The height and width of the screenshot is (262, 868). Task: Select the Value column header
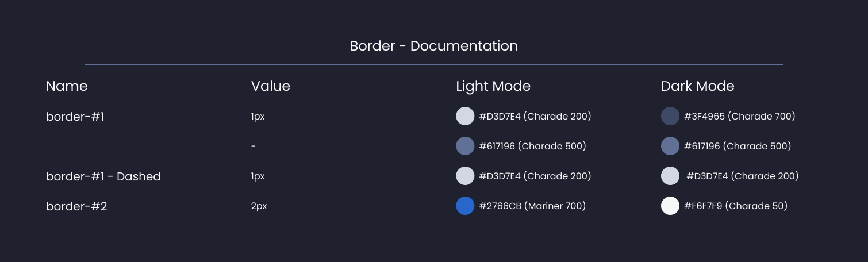click(270, 86)
